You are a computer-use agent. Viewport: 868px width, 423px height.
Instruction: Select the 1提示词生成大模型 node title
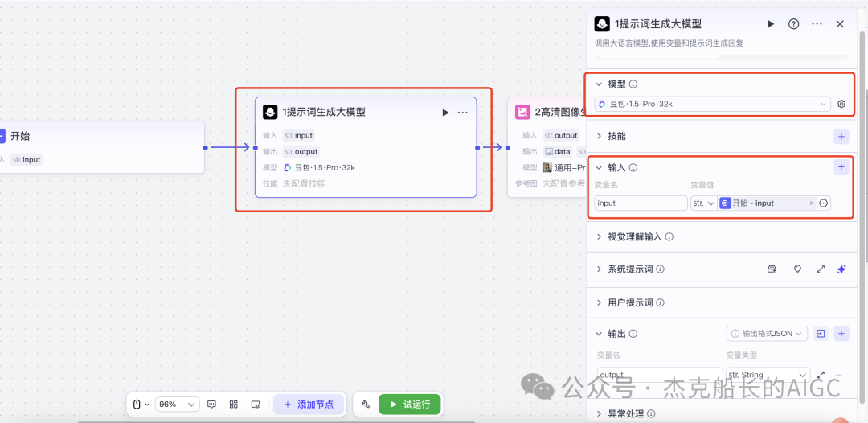point(324,112)
